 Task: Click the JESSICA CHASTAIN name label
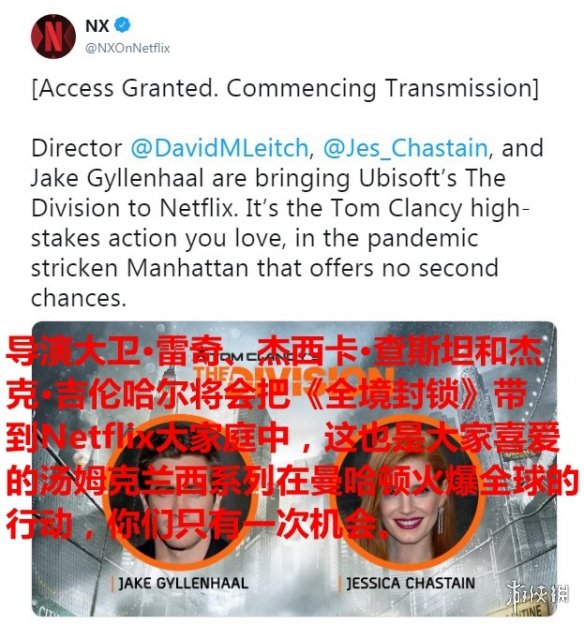[x=411, y=583]
